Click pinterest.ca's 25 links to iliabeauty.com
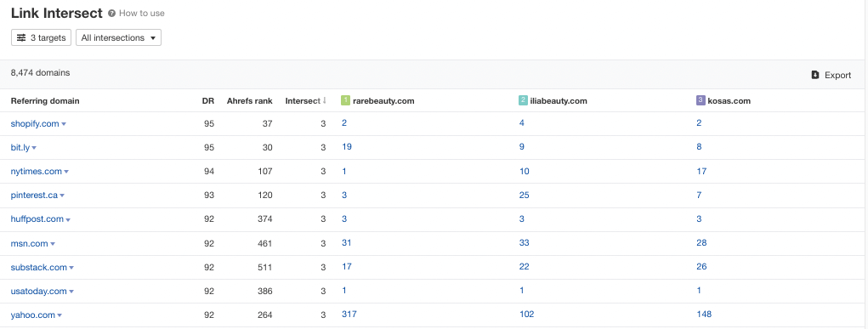 pyautogui.click(x=525, y=195)
